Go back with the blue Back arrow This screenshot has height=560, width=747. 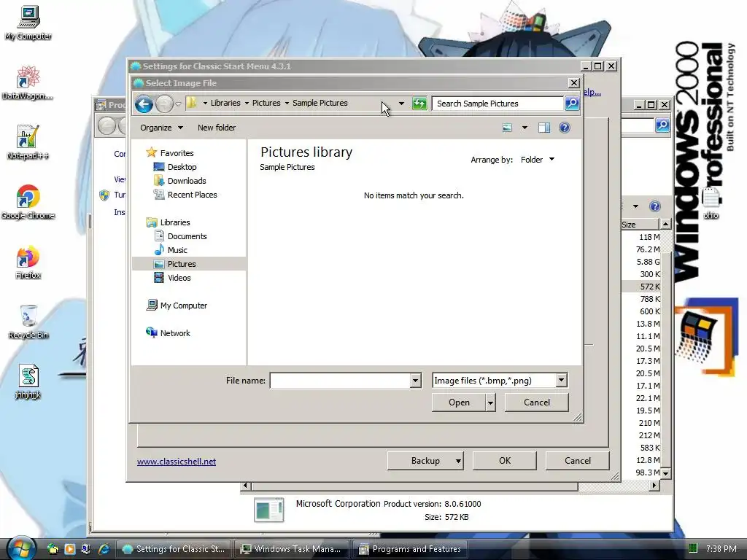[144, 104]
